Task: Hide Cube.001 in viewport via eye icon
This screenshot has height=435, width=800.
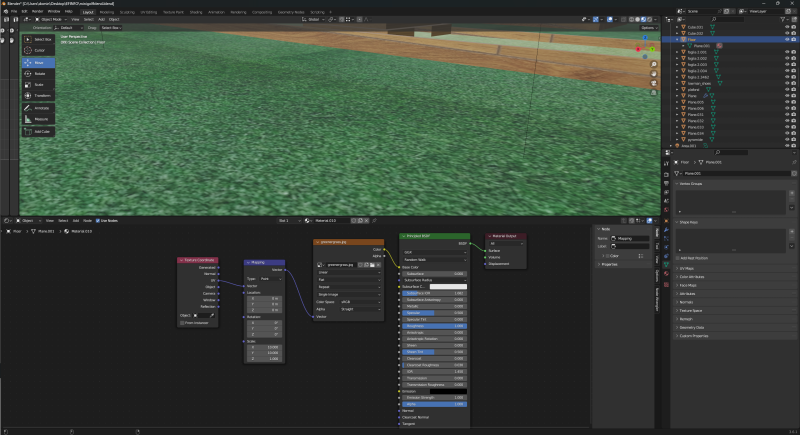Action: 787,27
